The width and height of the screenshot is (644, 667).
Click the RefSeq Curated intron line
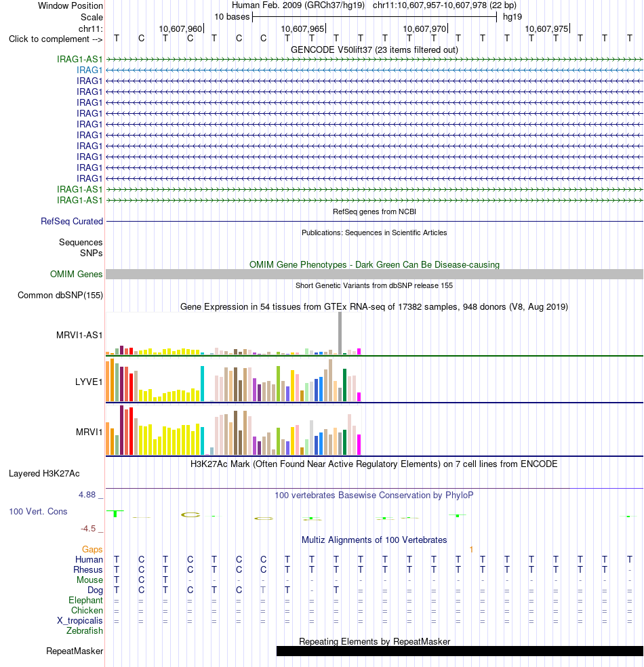[374, 221]
